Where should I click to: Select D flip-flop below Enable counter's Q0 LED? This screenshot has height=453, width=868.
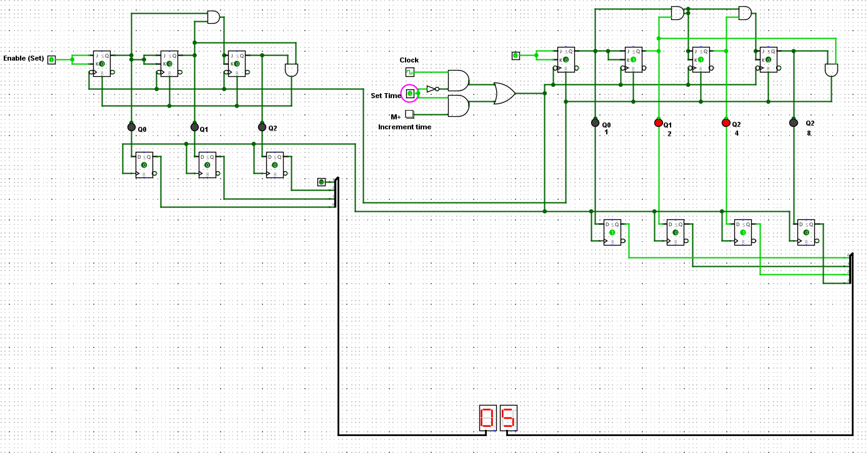(144, 165)
